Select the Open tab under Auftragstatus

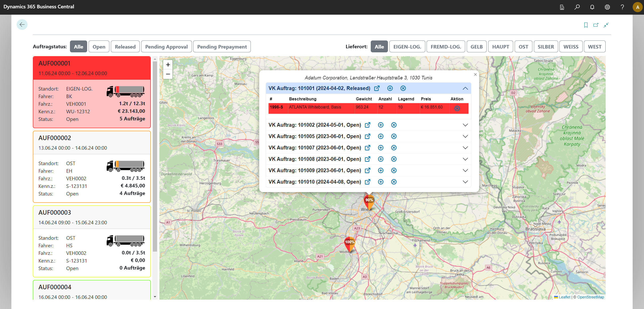(99, 47)
